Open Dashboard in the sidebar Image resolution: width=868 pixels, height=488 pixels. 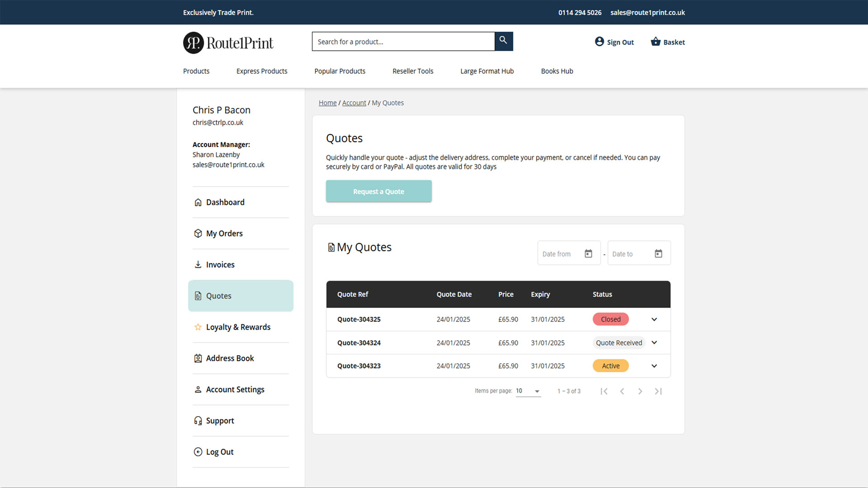point(241,202)
